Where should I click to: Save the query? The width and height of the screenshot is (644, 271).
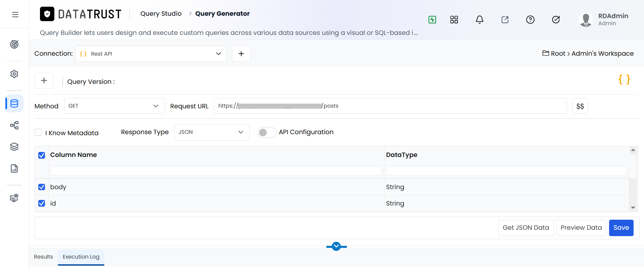[621, 228]
